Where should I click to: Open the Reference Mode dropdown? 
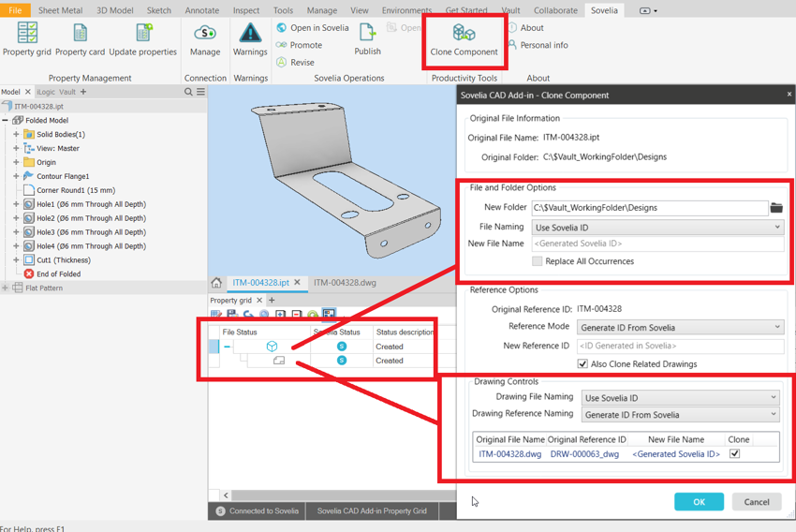point(680,328)
